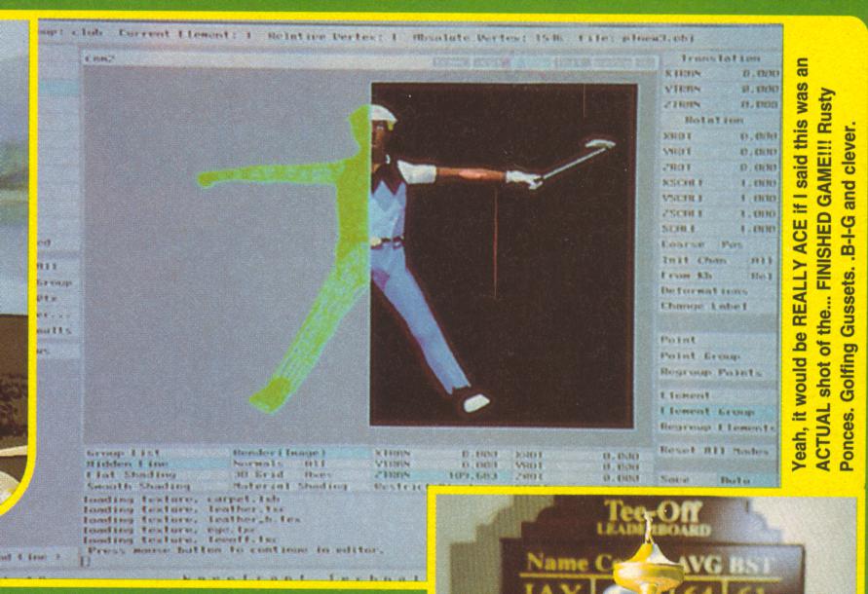Click the XTRANS value under Translation
The image size is (868, 594).
[x=761, y=73]
